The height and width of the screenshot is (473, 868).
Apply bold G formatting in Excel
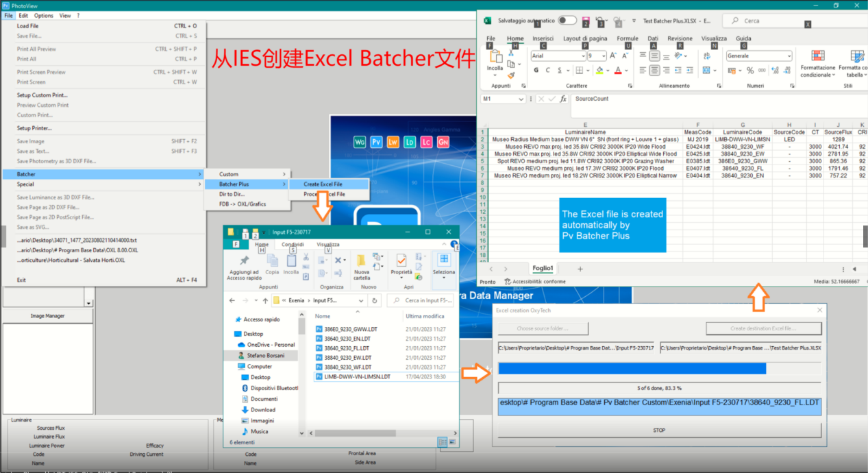point(536,70)
